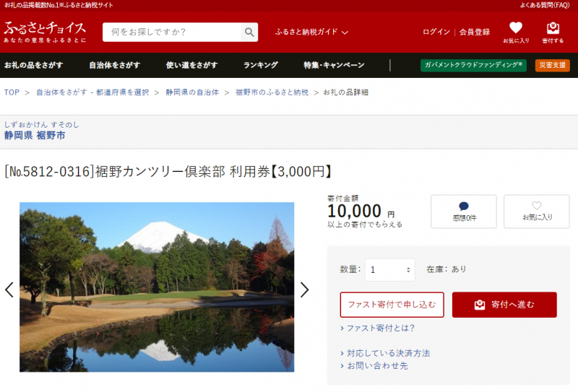Open the 寄付する basket icon in header
The image size is (578, 392).
tap(553, 32)
